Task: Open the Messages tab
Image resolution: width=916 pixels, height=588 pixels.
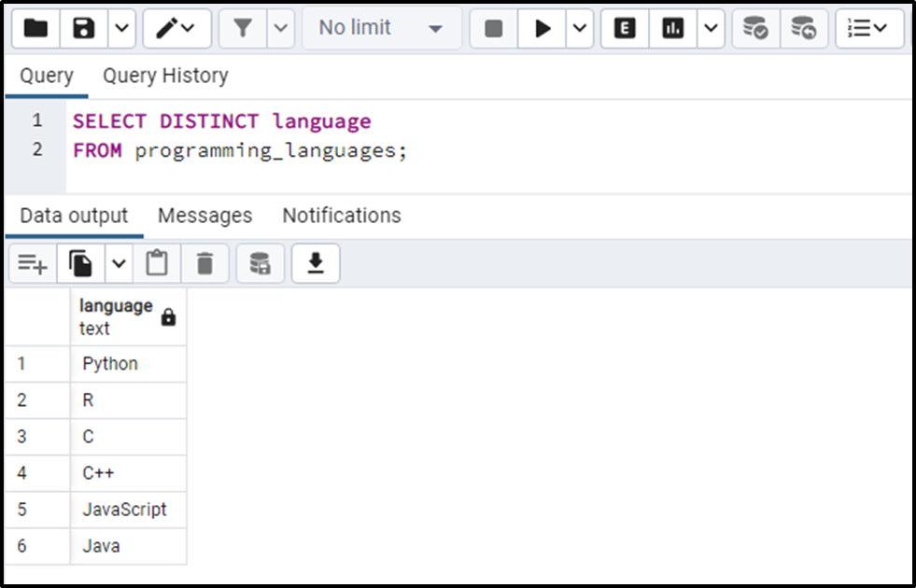Action: 205,216
